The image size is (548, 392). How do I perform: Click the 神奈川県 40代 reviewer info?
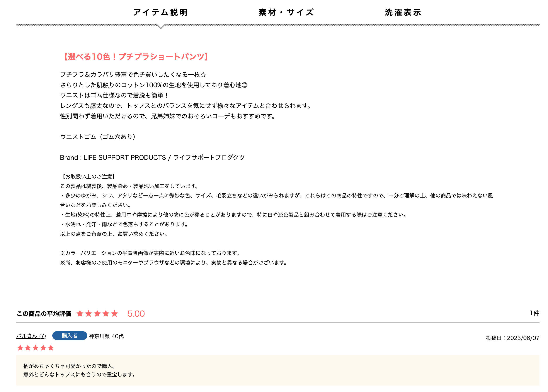106,336
